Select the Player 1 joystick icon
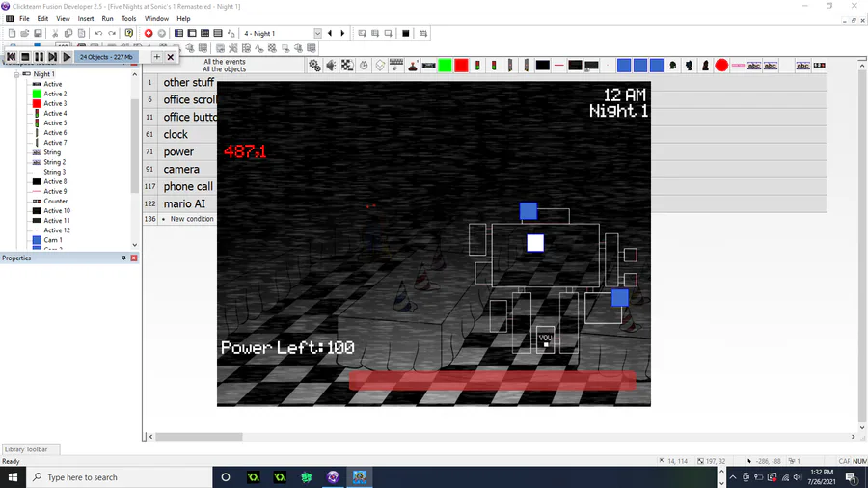Viewport: 868px width, 488px height. pos(413,66)
